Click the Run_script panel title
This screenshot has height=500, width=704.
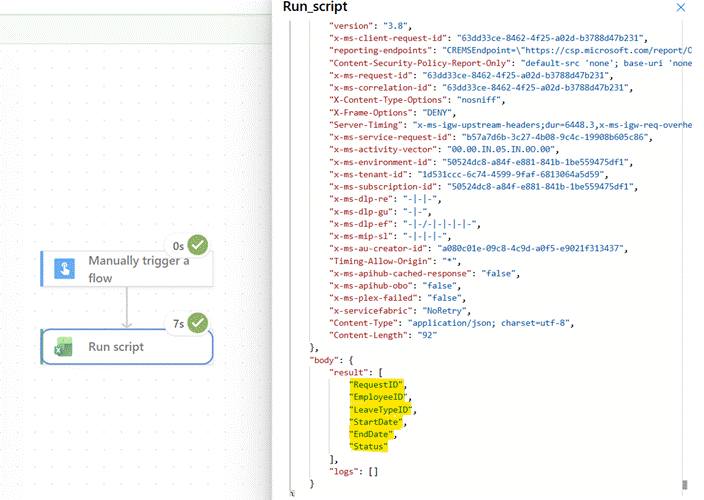click(x=315, y=7)
